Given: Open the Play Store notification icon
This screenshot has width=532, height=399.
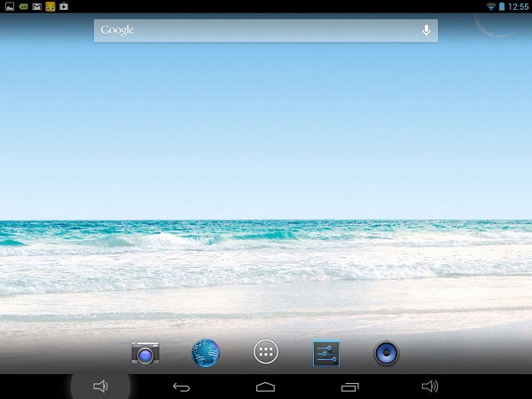Looking at the screenshot, I should tap(64, 6).
